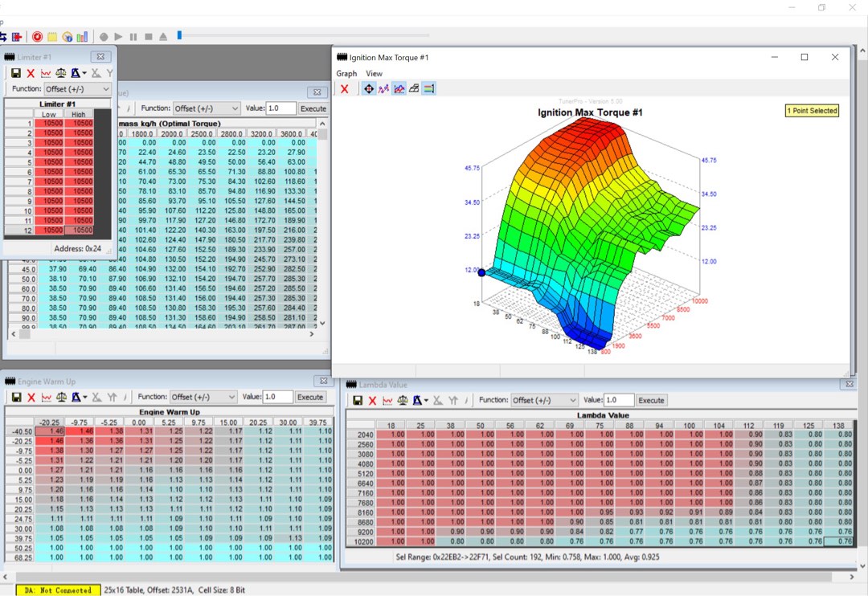Toggle the color legend bars in graph toolbar
Image resolution: width=868 pixels, height=596 pixels.
(x=429, y=89)
